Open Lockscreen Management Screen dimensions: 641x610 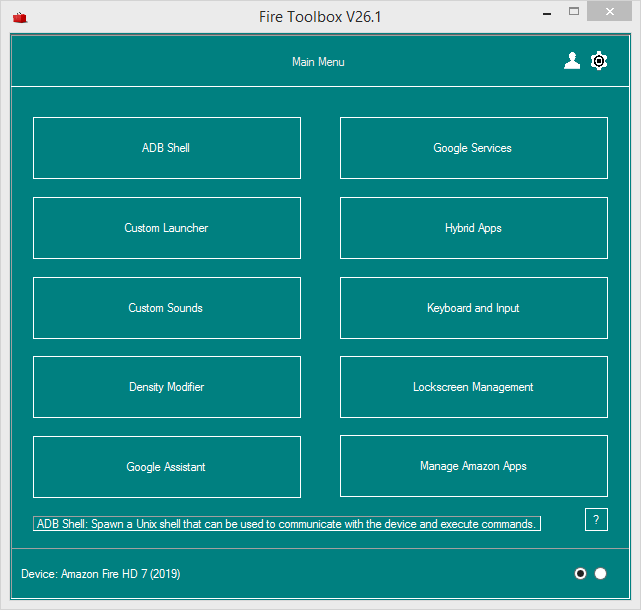[474, 387]
